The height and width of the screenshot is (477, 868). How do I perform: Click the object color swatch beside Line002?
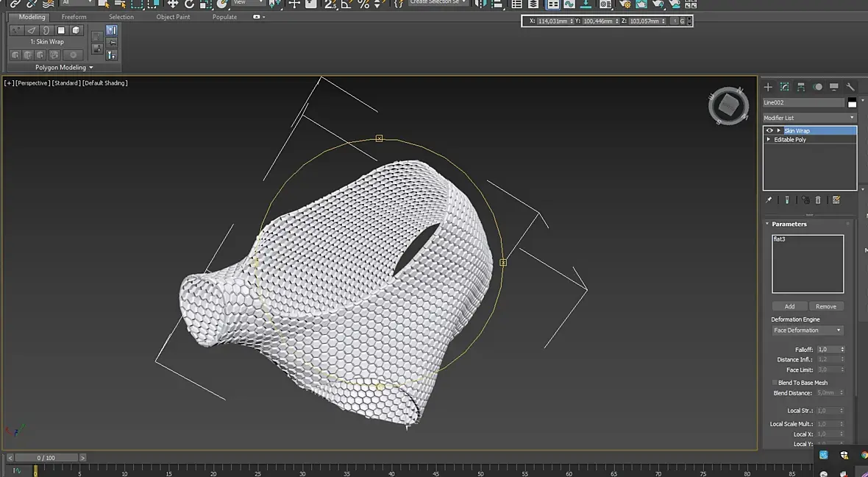(x=852, y=103)
